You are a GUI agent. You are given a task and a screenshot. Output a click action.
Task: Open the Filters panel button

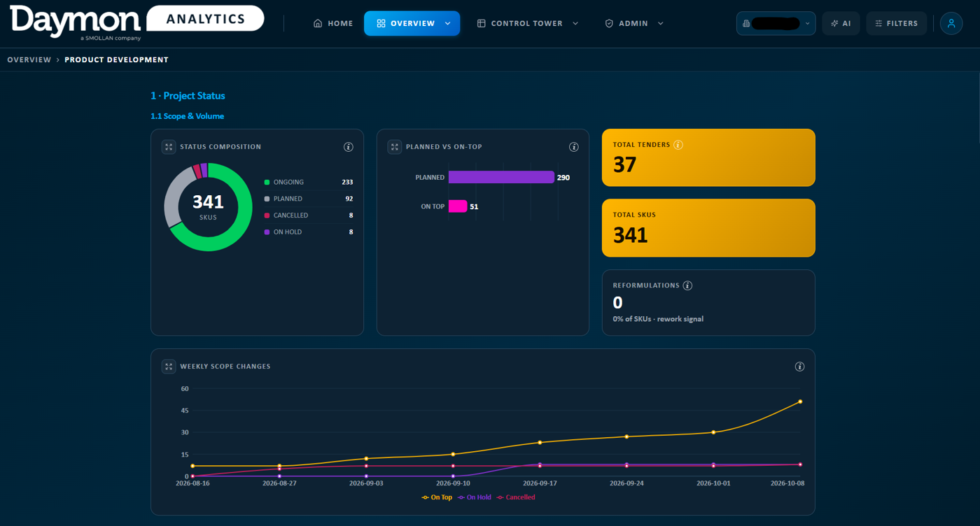(897, 23)
